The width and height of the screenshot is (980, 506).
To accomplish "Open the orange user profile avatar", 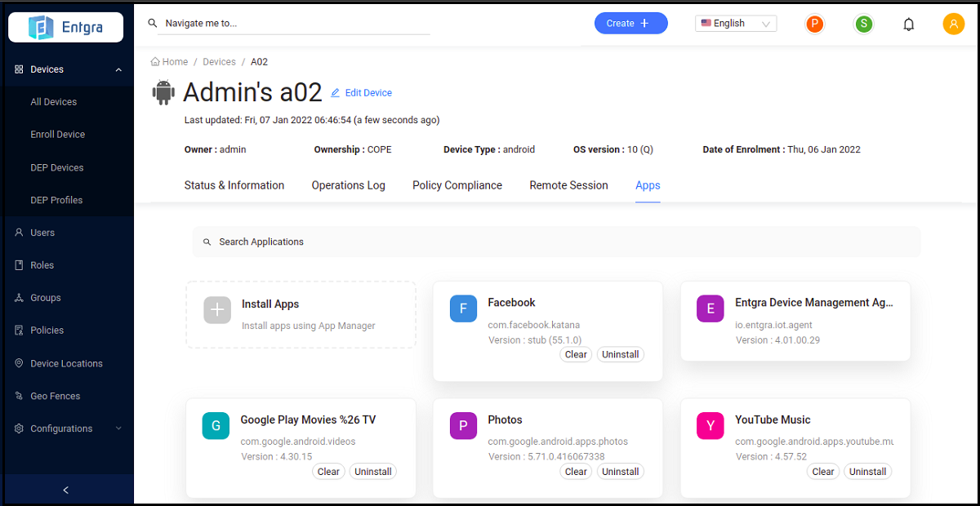I will coord(953,24).
